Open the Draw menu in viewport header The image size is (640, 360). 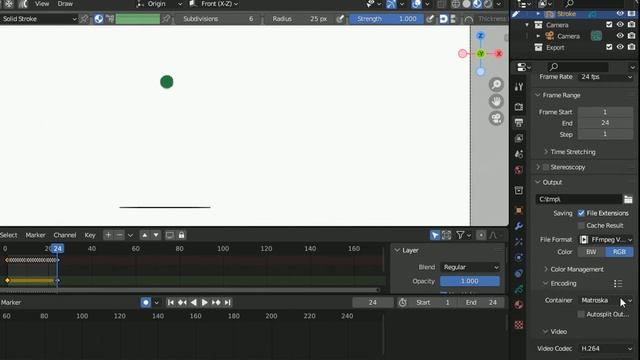pyautogui.click(x=65, y=4)
